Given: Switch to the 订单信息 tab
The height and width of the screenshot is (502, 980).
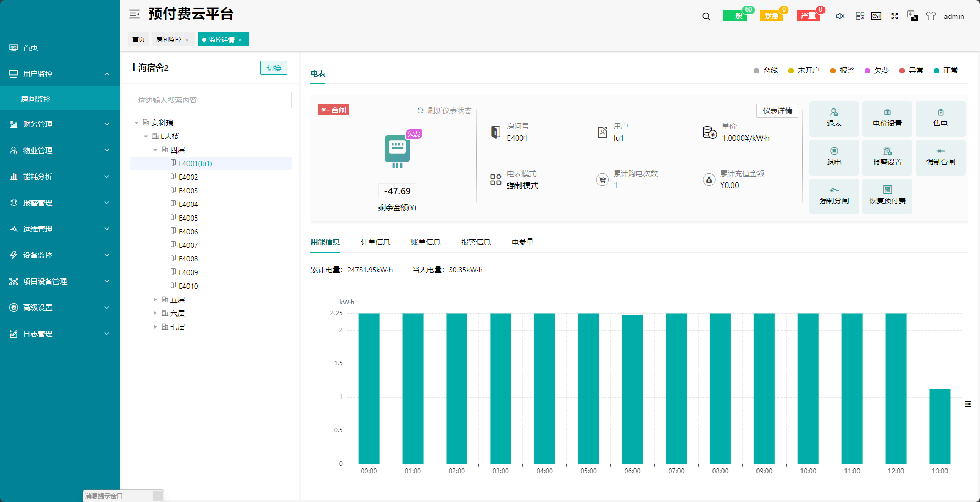Looking at the screenshot, I should pos(375,242).
